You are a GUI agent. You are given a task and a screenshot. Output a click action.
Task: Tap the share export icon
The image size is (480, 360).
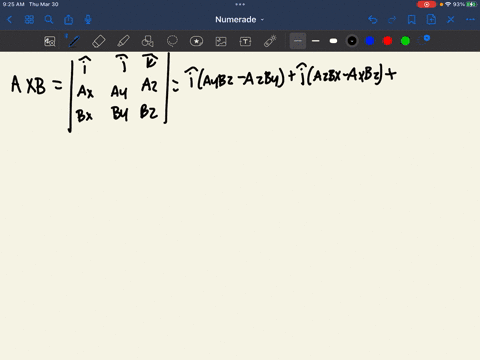69,20
